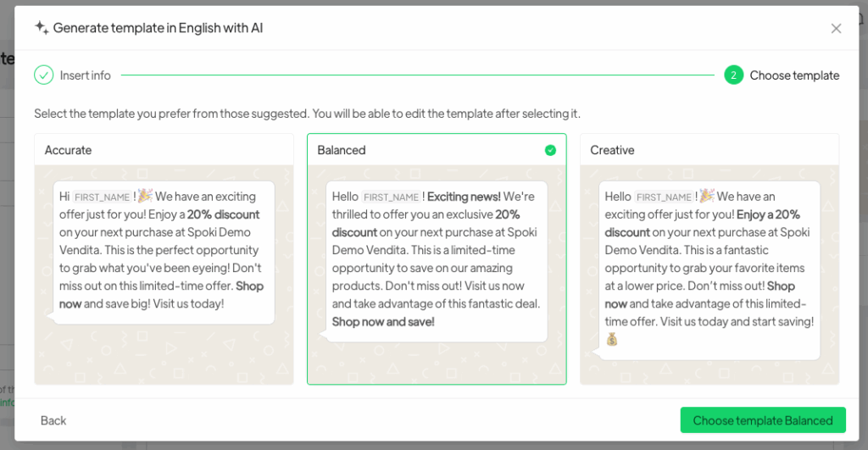Viewport: 868px width, 450px height.
Task: Click the Choose template step label
Action: (x=794, y=75)
